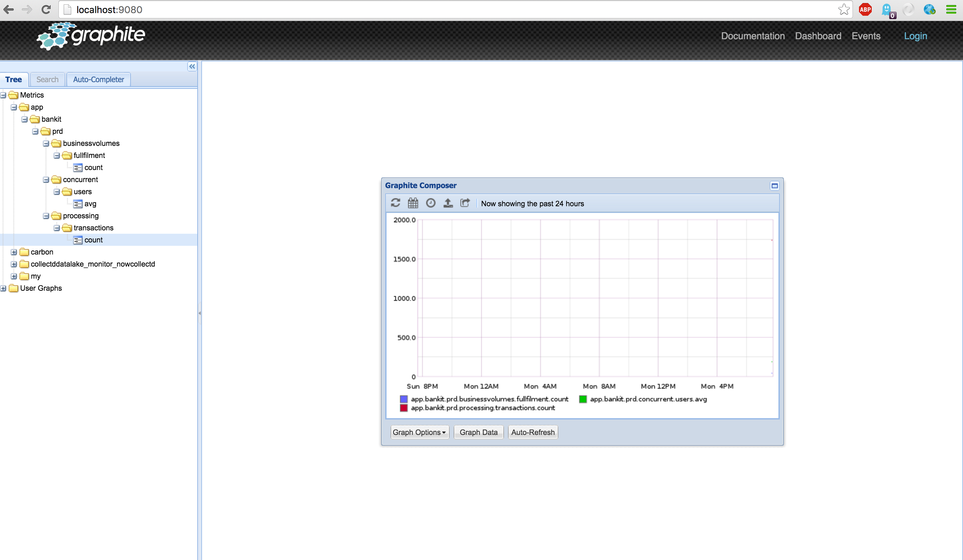Collapse the businessvolumes folder node

tap(46, 144)
